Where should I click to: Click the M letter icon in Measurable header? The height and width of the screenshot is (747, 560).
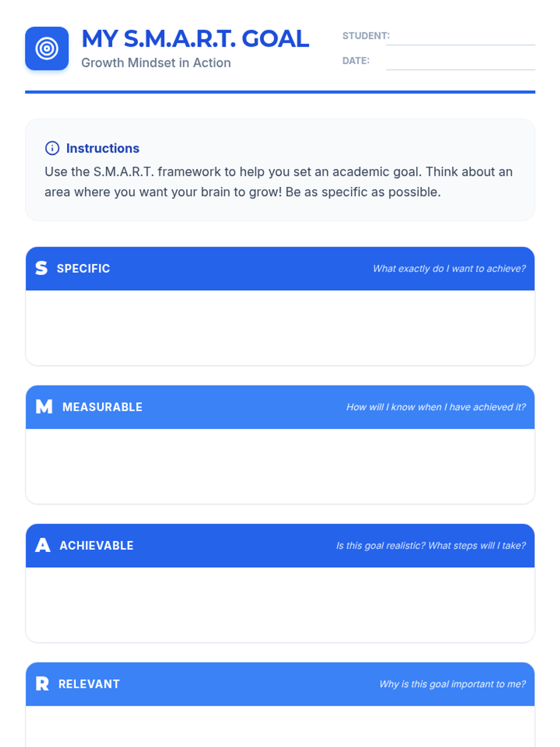(44, 407)
